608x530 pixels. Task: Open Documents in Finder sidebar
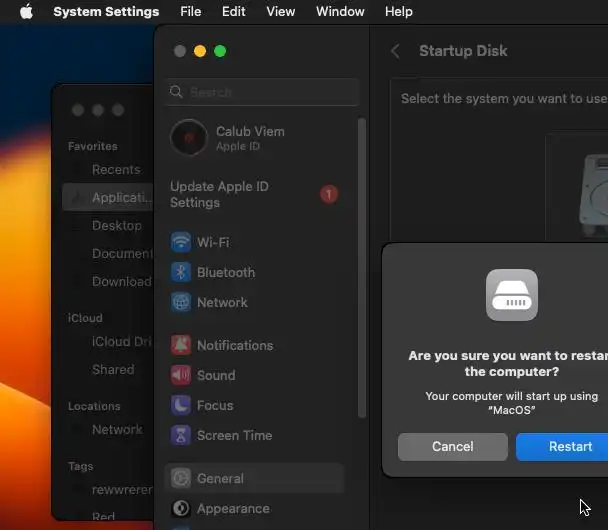click(122, 253)
